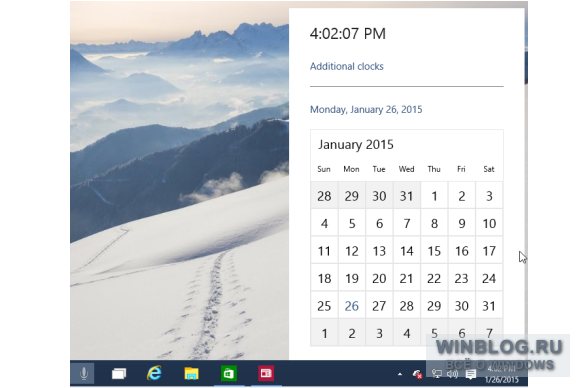Select date 10 in the calendar
This screenshot has width=580, height=388.
click(489, 223)
